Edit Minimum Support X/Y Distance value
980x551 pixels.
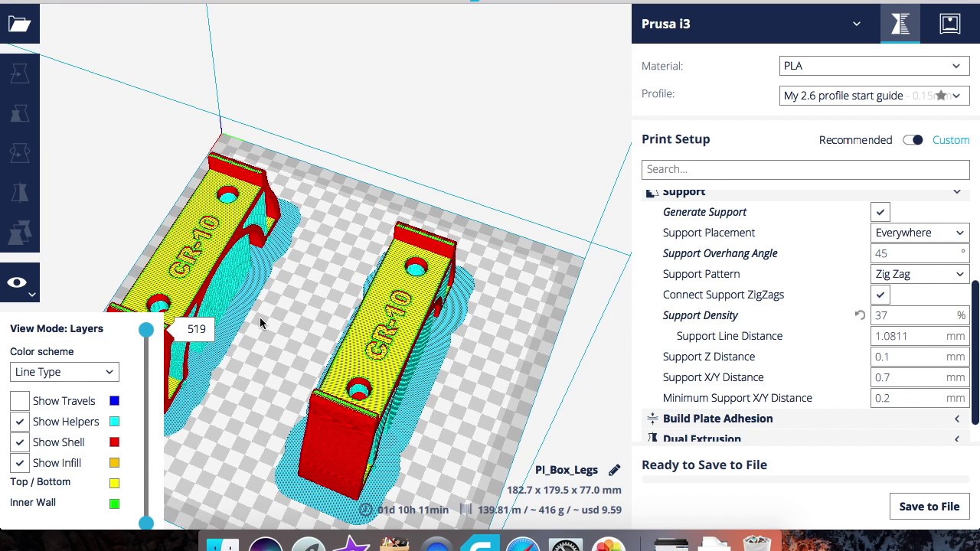point(920,398)
